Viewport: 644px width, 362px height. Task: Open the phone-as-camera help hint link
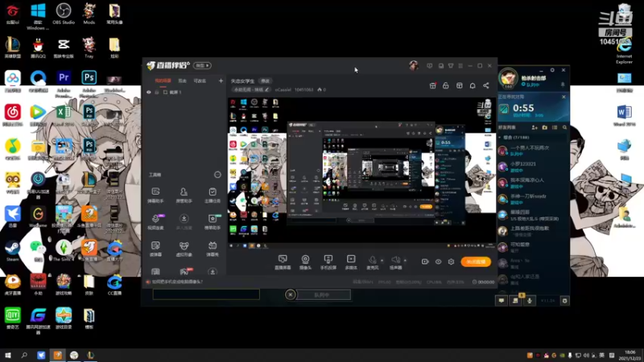tap(177, 282)
